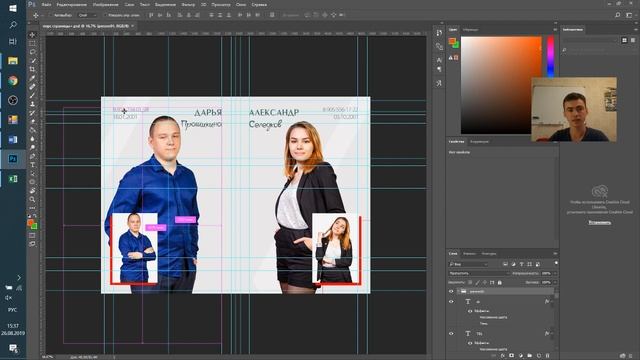Select the Hand tool

(32, 191)
